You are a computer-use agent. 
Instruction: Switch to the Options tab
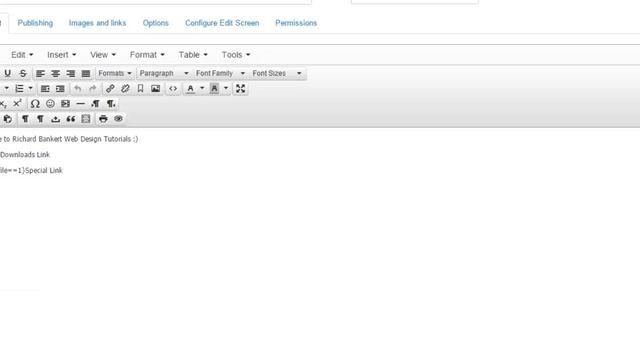(156, 23)
